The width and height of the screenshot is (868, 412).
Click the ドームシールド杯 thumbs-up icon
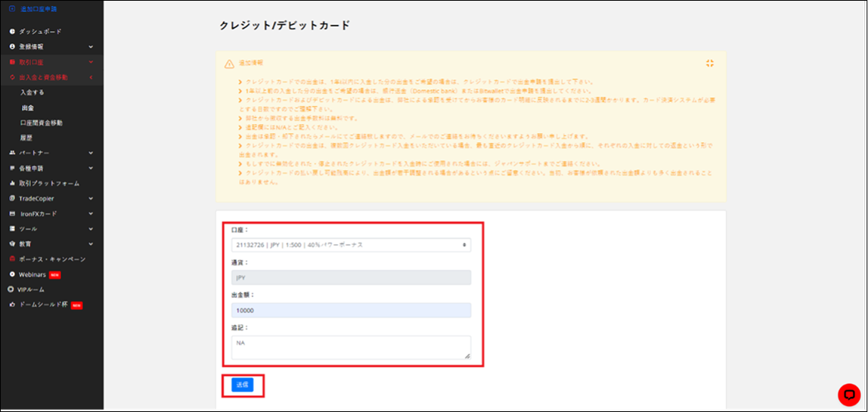click(12, 305)
